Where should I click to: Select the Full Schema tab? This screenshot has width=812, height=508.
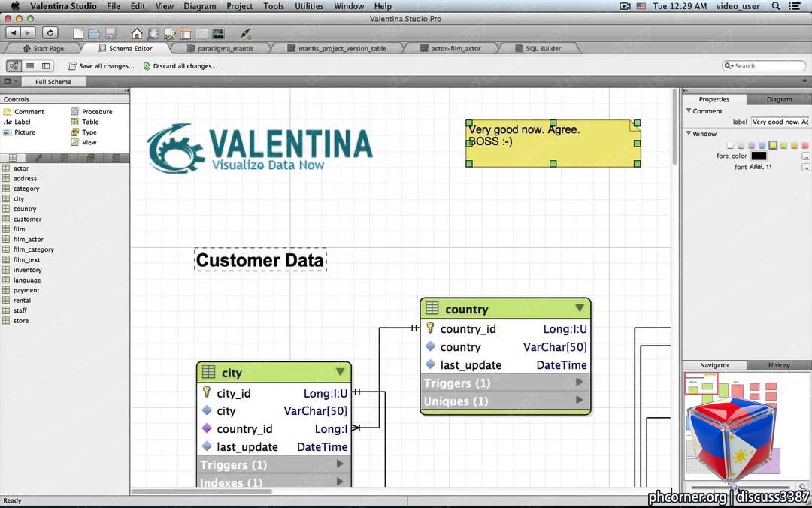[53, 81]
